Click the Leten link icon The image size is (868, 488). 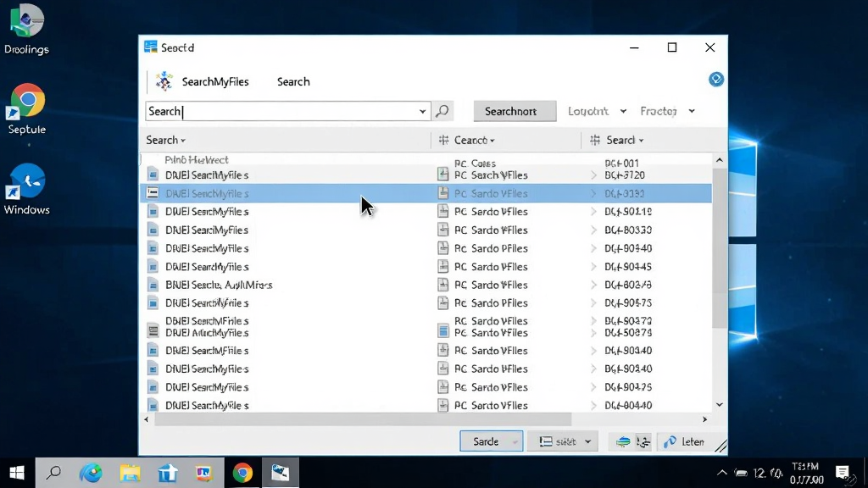(x=670, y=441)
